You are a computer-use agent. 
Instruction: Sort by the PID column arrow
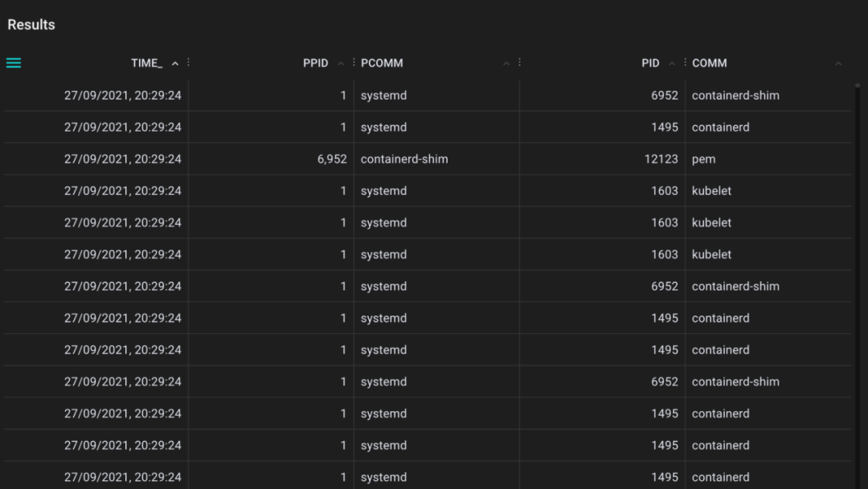[x=671, y=63]
